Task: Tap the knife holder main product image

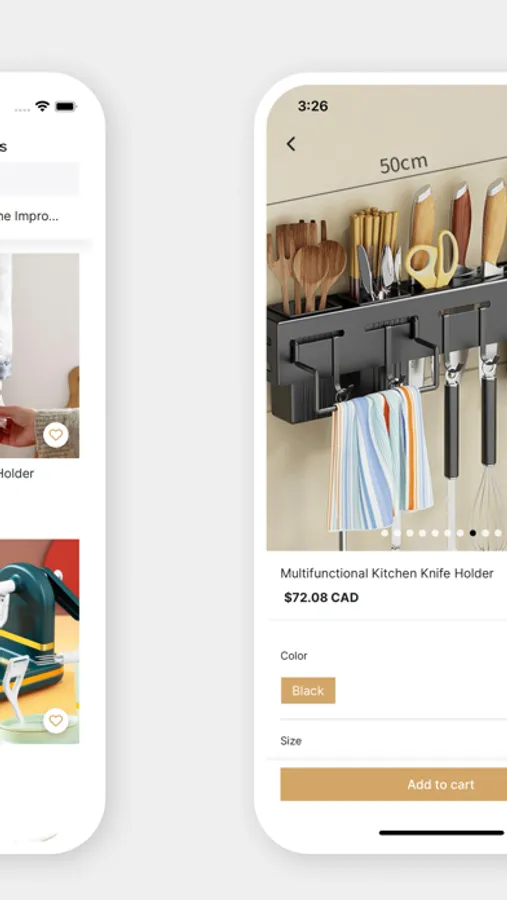Action: [x=386, y=321]
